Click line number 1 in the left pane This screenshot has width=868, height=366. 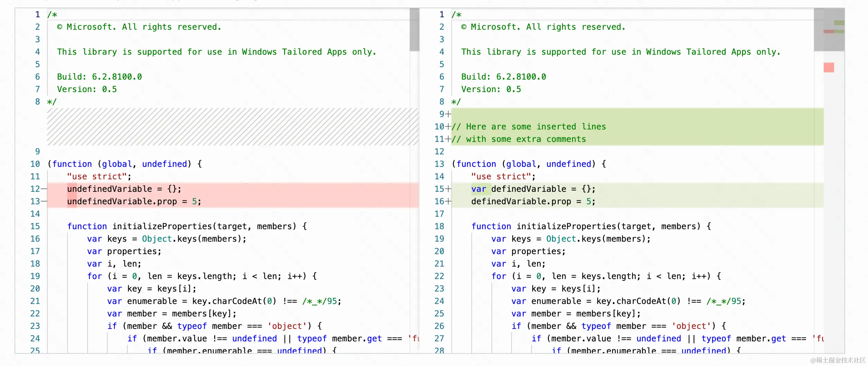[37, 14]
